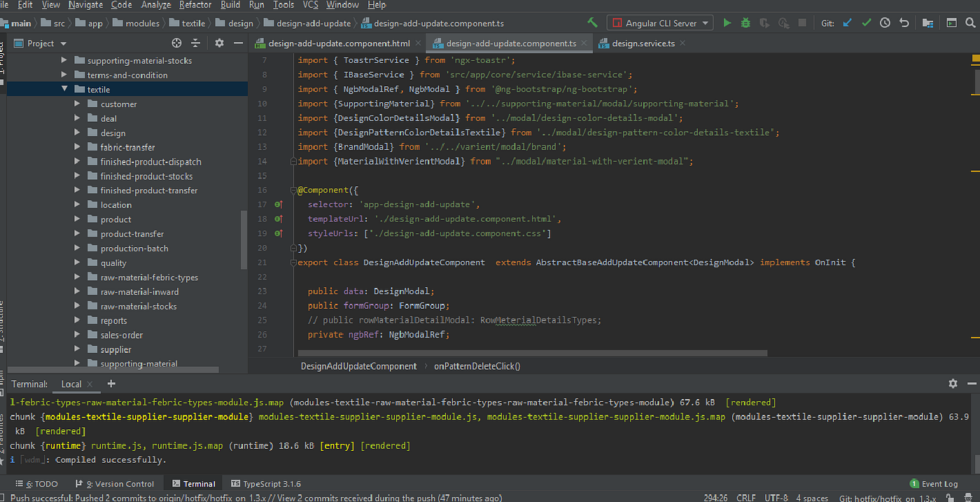Screen dimensions: 980x502
Task: Switch to the design.service.ts tab
Action: point(643,43)
